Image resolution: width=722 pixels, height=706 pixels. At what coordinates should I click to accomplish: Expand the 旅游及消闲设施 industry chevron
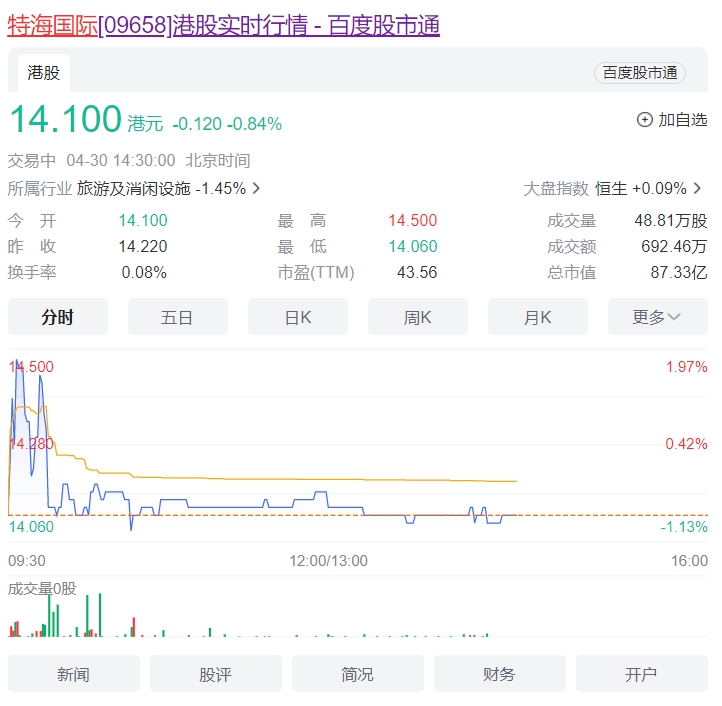coord(256,188)
